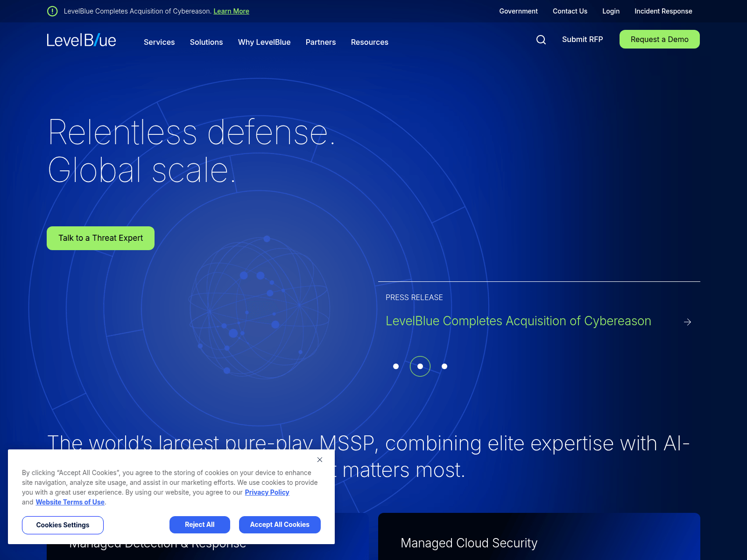
Task: Select the active second carousel dot
Action: point(420,366)
